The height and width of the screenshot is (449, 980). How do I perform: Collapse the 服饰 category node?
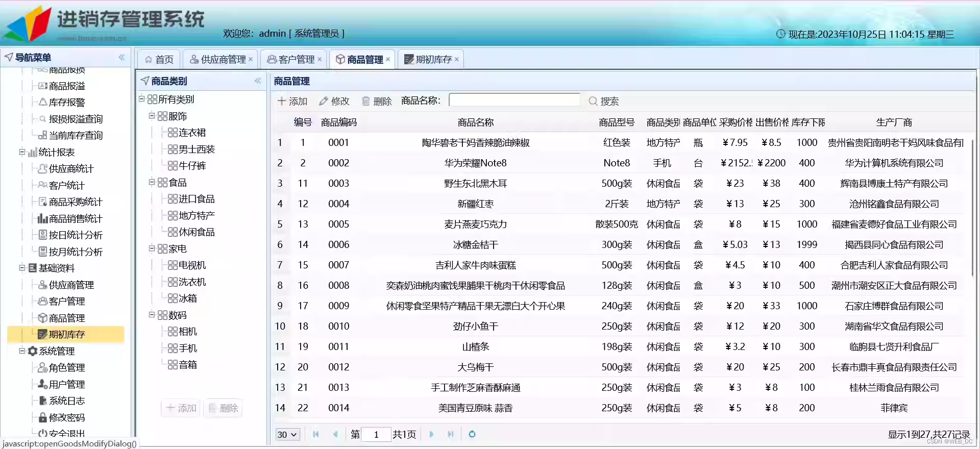[152, 116]
